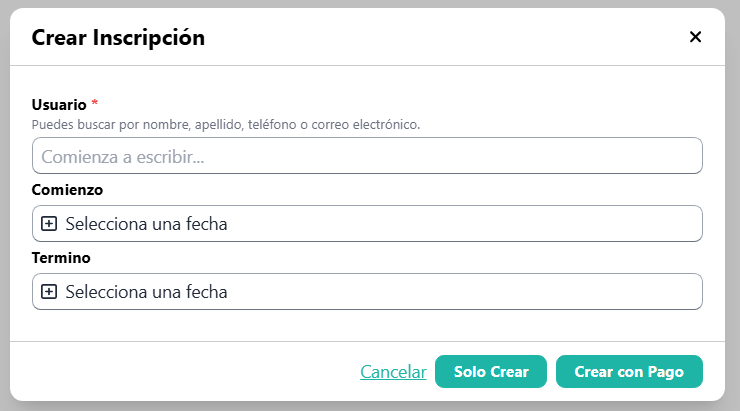740x411 pixels.
Task: Click the Crear Inscripción dialog title
Action: (118, 38)
